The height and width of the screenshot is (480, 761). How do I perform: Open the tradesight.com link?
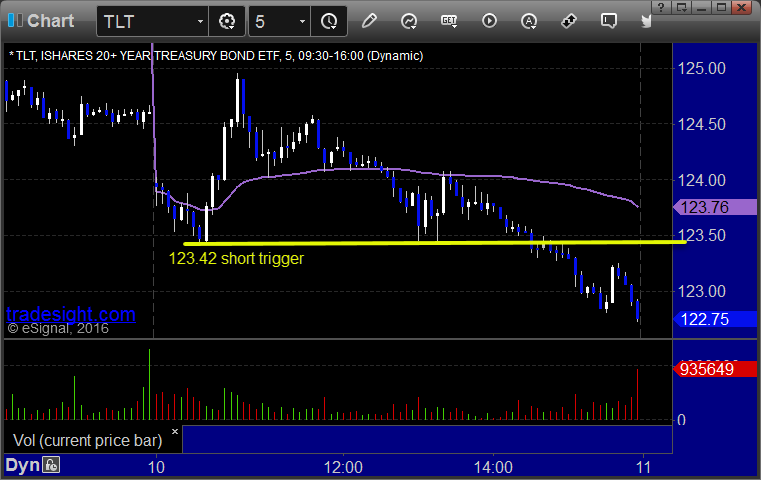(71, 314)
